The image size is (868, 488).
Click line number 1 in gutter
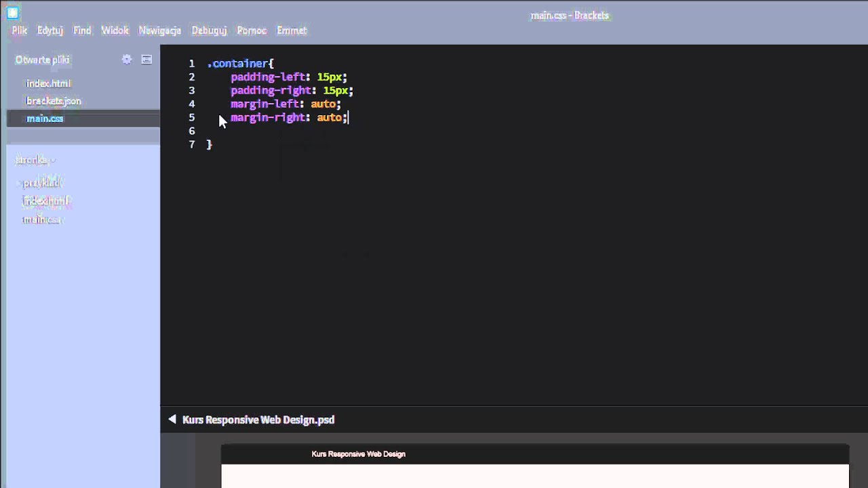pos(192,63)
